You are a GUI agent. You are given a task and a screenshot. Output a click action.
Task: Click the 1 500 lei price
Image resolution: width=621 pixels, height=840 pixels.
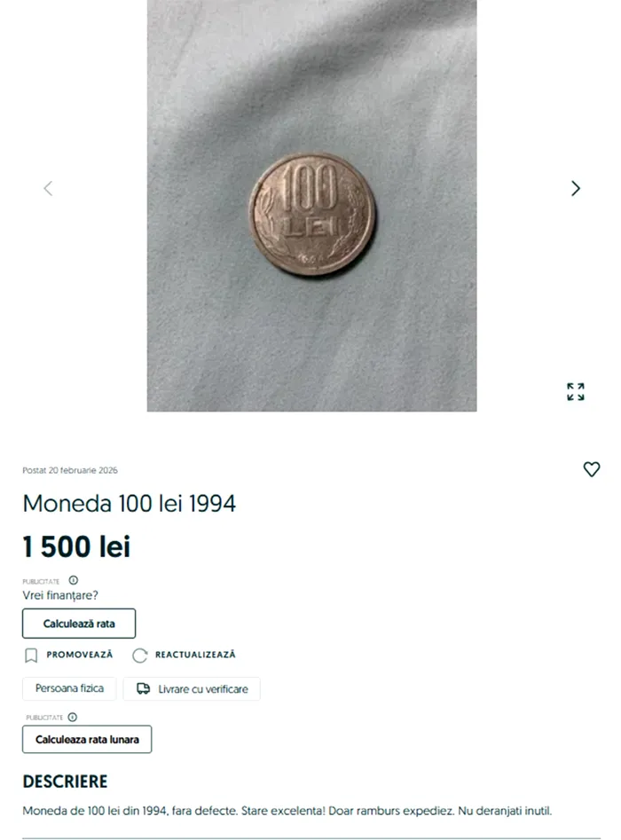(76, 546)
